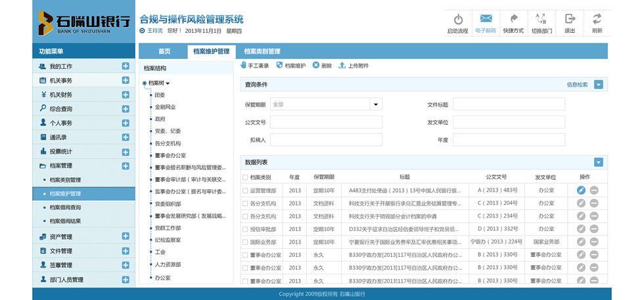Screen dimensions: 644x300
Task: Click the 信息检索 link
Action: 577,84
